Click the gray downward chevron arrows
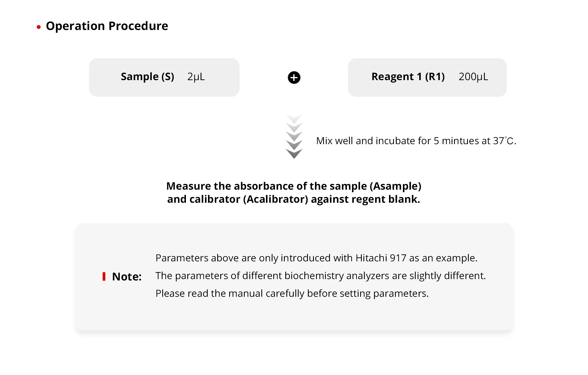The width and height of the screenshot is (588, 375). [294, 137]
